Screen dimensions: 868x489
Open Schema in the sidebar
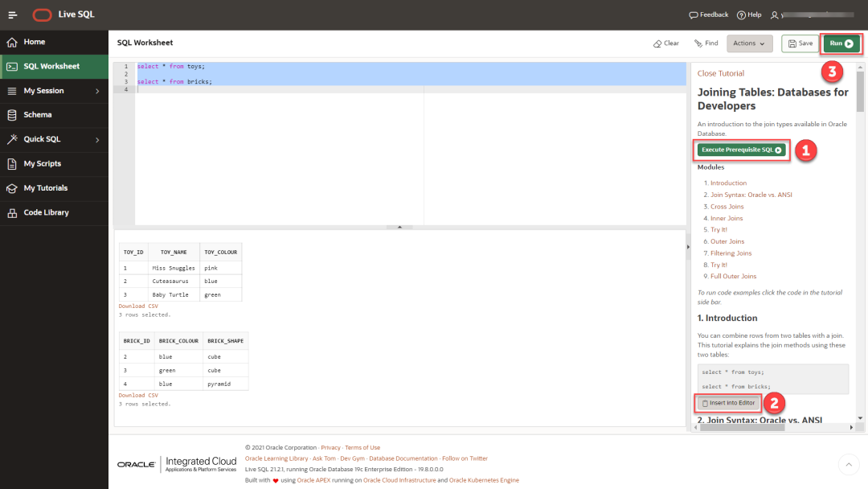tap(55, 115)
